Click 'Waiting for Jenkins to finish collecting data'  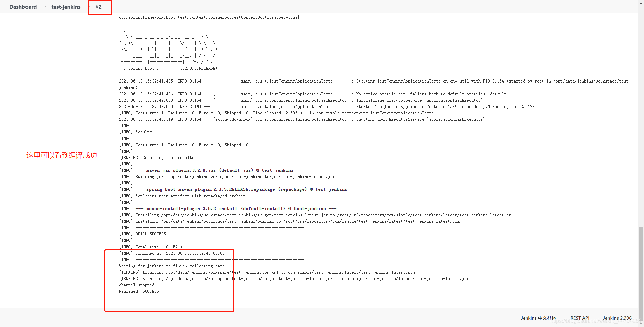[x=172, y=266]
